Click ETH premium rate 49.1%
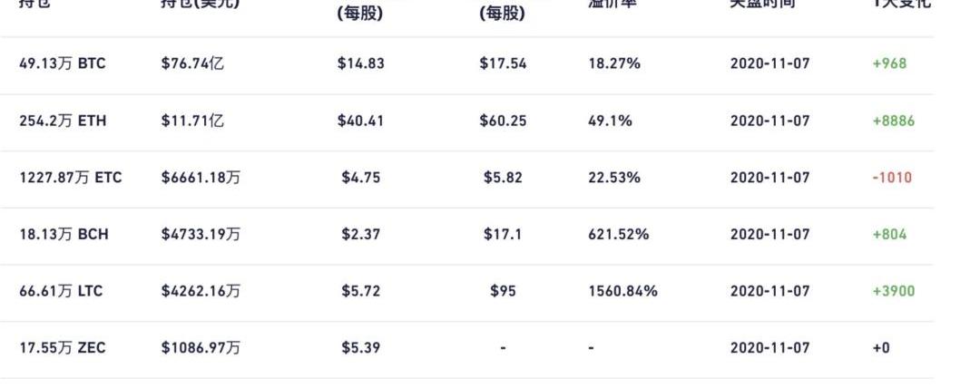The height and width of the screenshot is (388, 980). 610,121
